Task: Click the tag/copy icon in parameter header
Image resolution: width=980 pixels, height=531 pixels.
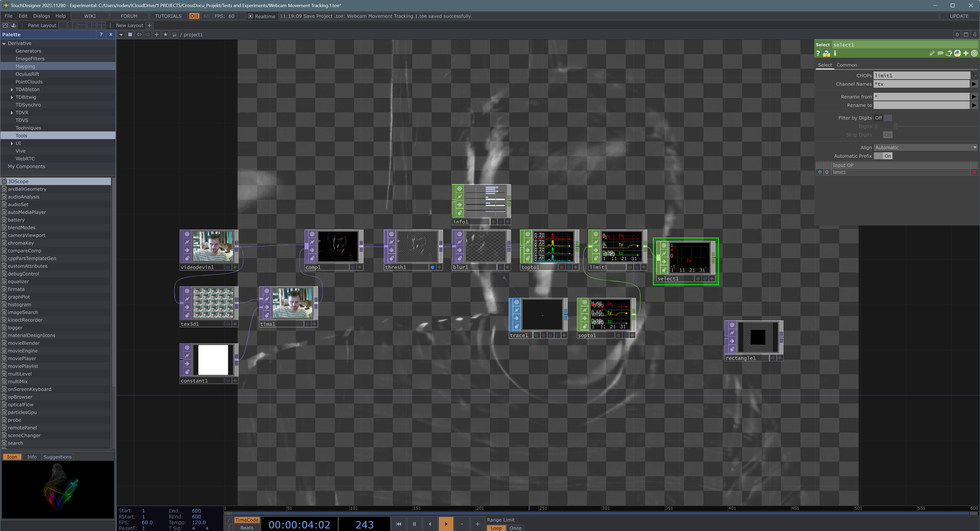Action: pyautogui.click(x=949, y=53)
